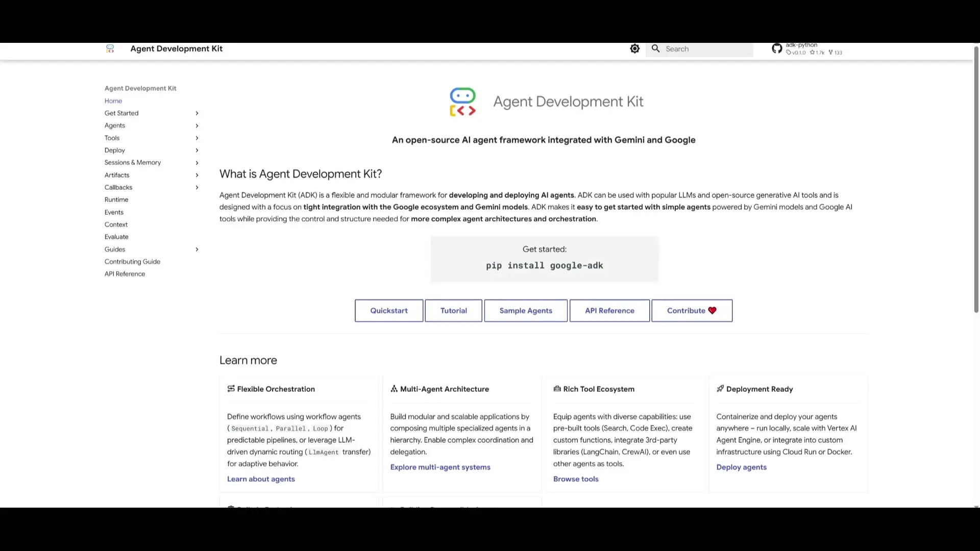
Task: Open Context in the sidebar
Action: click(x=116, y=224)
